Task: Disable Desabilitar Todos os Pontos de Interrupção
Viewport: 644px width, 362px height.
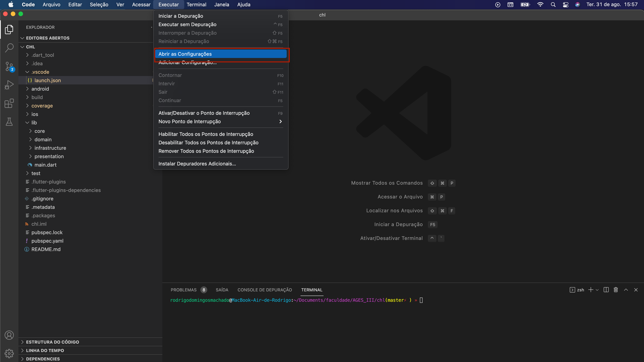Action: point(208,142)
